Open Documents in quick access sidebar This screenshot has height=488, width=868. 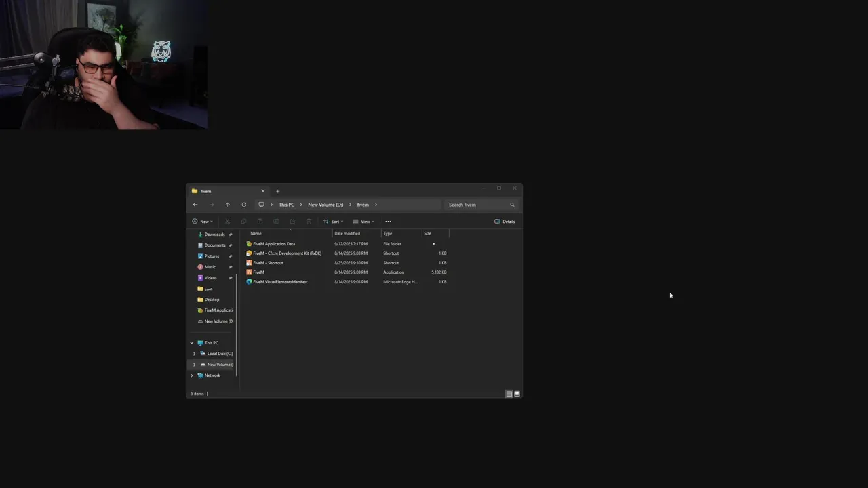tap(215, 245)
